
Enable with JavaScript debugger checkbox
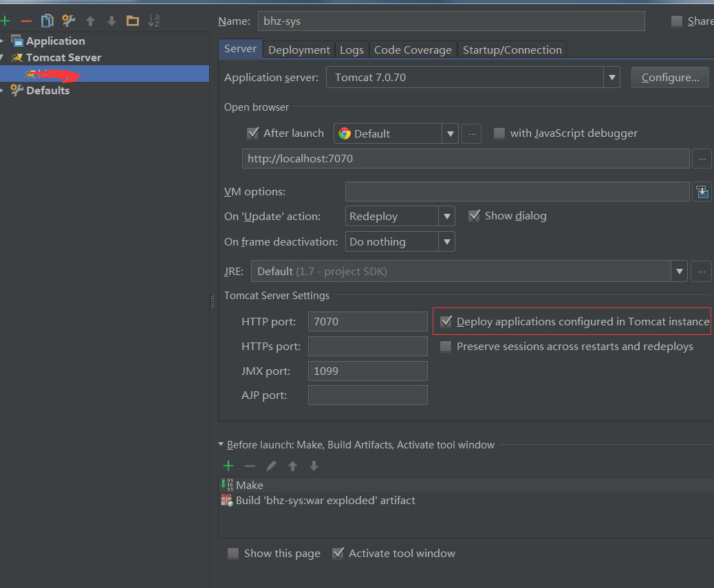point(499,133)
